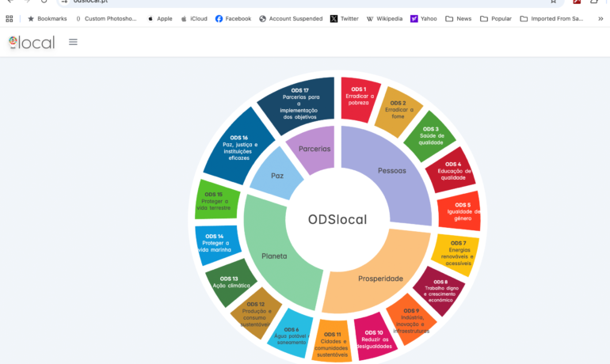The image size is (610, 364).
Task: Open the hamburger menu next to the logo
Action: click(73, 42)
